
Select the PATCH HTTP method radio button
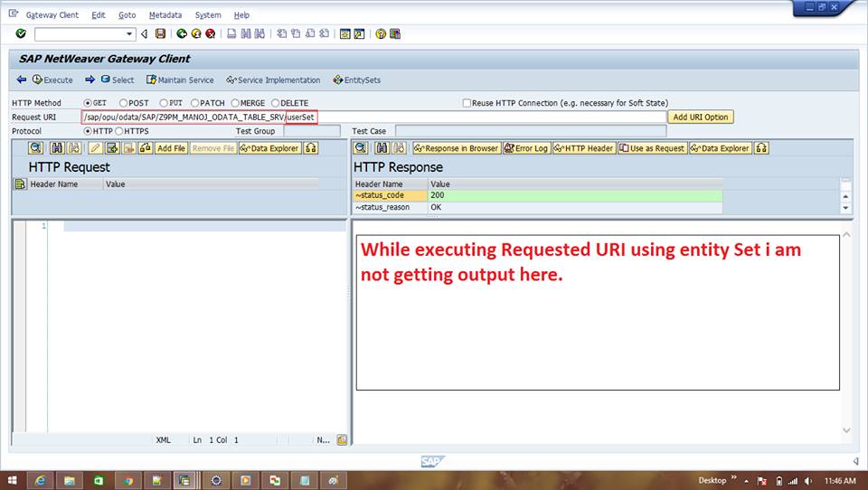point(195,103)
